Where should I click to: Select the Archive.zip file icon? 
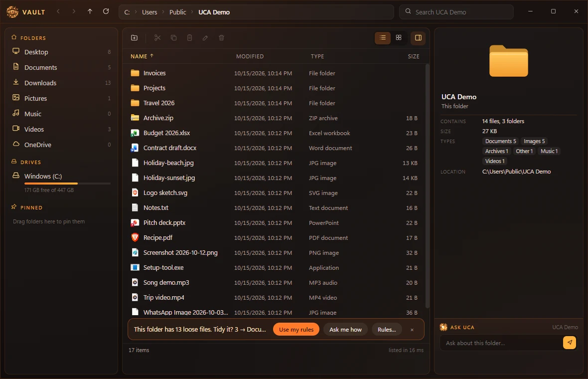coord(135,118)
